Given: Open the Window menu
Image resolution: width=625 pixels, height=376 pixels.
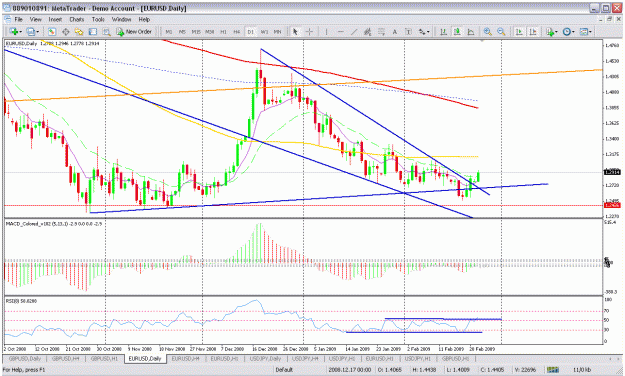Looking at the screenshot, I should [x=121, y=19].
